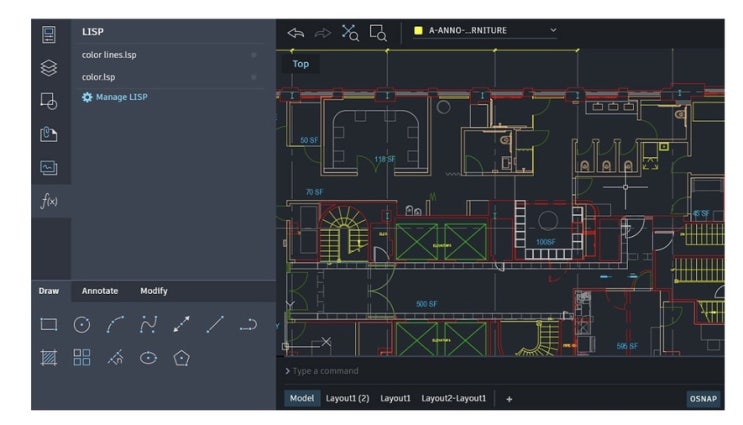743x425 pixels.
Task: Pick the Circle draw tool
Action: 82,325
